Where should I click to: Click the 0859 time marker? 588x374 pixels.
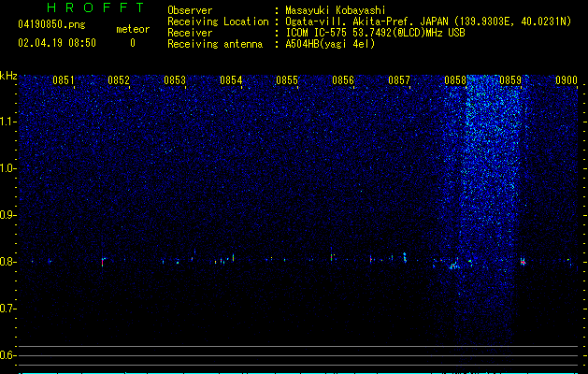510,80
